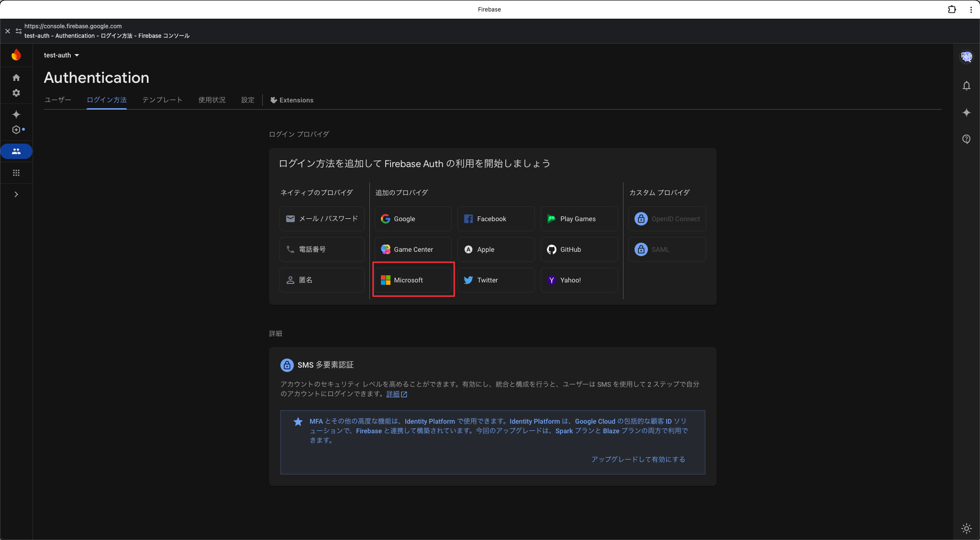Select the Google sign-in provider

(x=413, y=219)
